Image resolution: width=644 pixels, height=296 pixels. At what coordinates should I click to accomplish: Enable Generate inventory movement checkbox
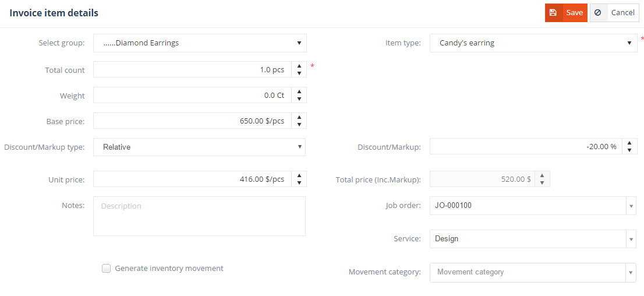coord(106,269)
